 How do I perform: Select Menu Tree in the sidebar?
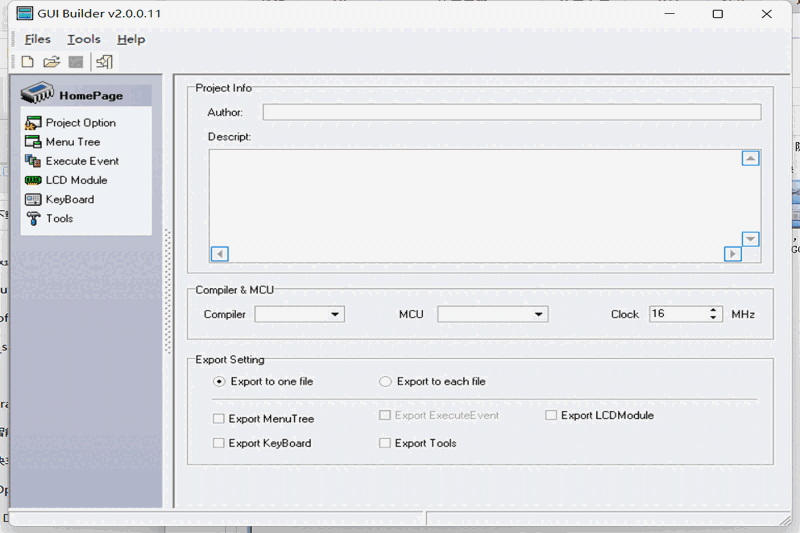72,142
